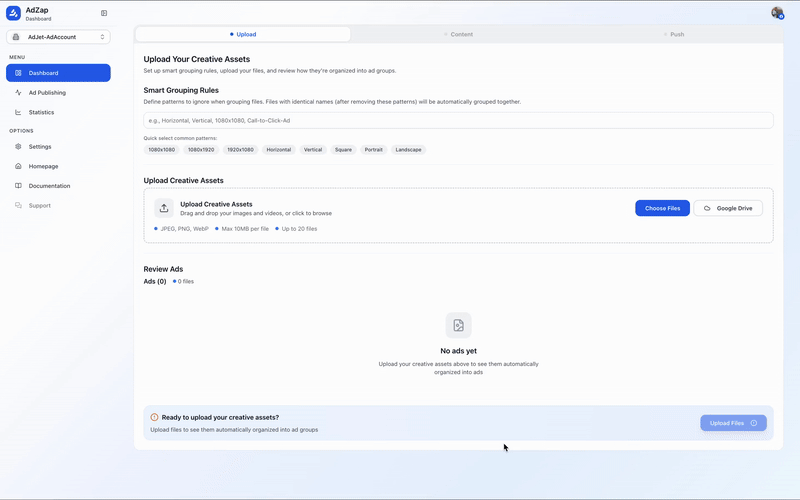
Task: Click the '0 files' indicator text
Action: (186, 282)
